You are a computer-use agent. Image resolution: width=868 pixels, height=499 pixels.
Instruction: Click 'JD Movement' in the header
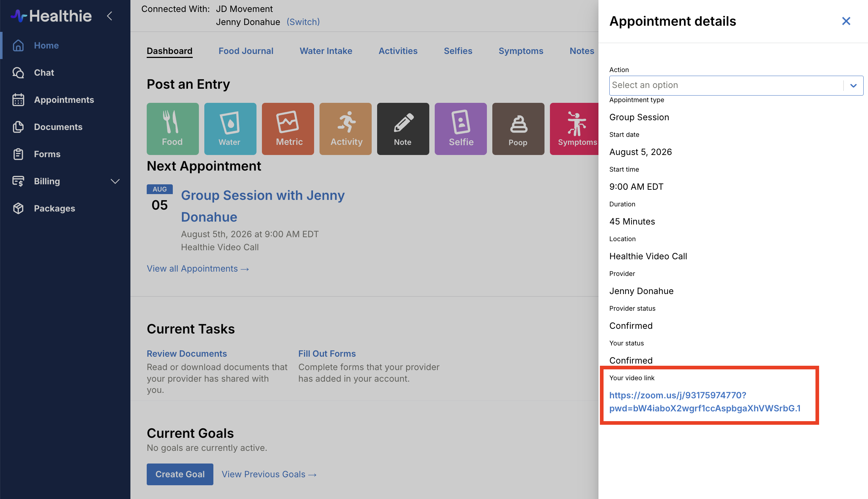pos(245,9)
